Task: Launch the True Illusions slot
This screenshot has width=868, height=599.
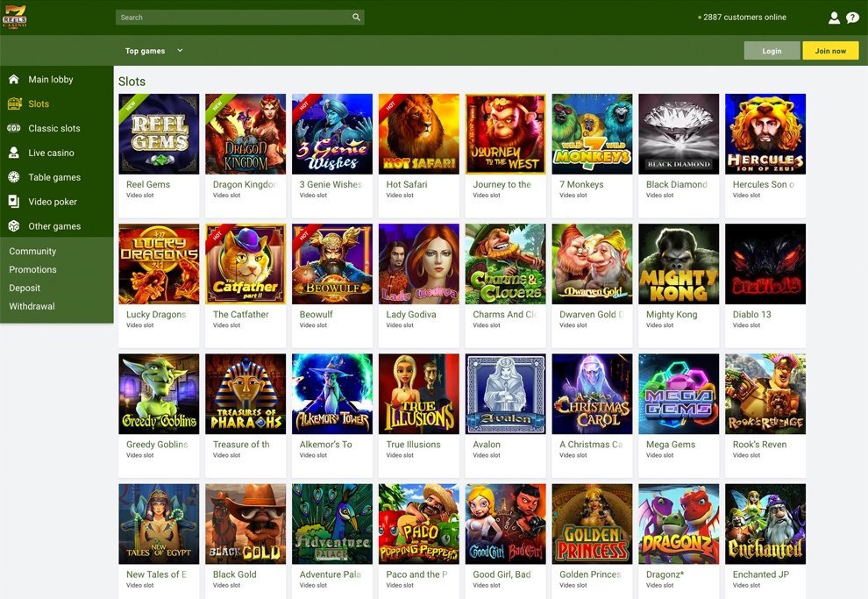Action: point(419,394)
